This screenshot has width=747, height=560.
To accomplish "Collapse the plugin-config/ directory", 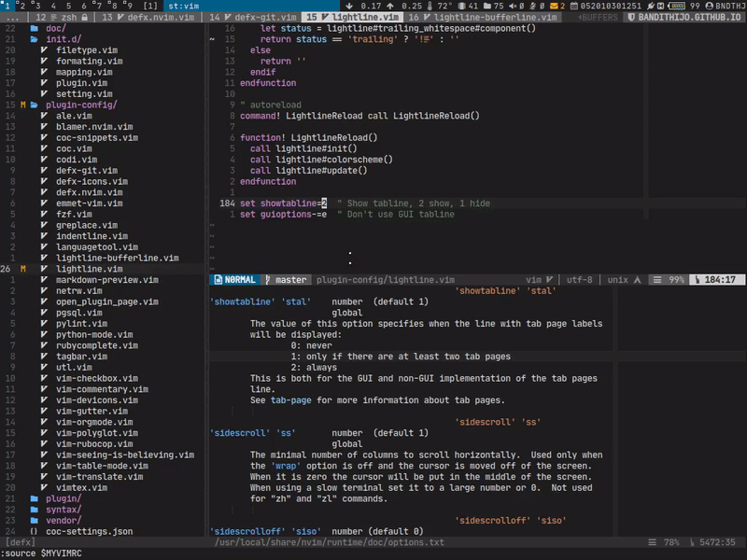I will pyautogui.click(x=78, y=105).
